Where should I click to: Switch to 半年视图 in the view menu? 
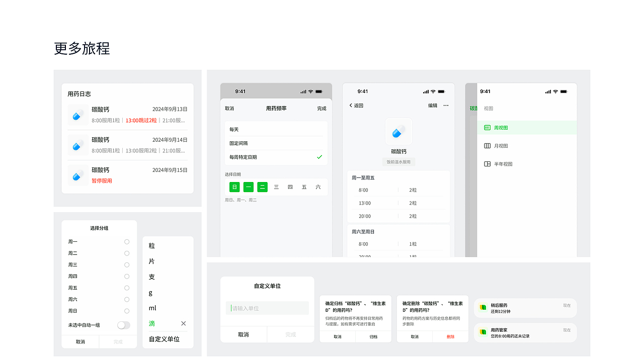527,164
